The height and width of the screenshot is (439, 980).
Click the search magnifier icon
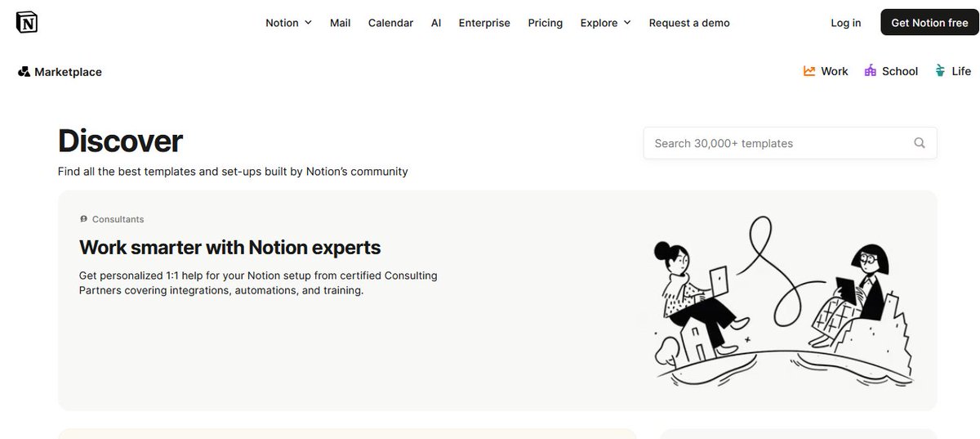coord(920,143)
